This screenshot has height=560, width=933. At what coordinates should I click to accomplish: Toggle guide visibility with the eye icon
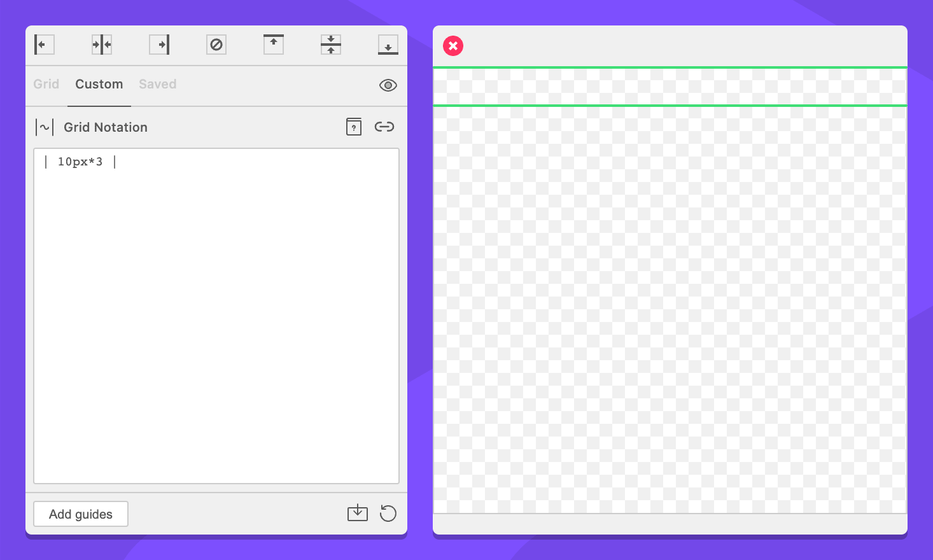388,85
